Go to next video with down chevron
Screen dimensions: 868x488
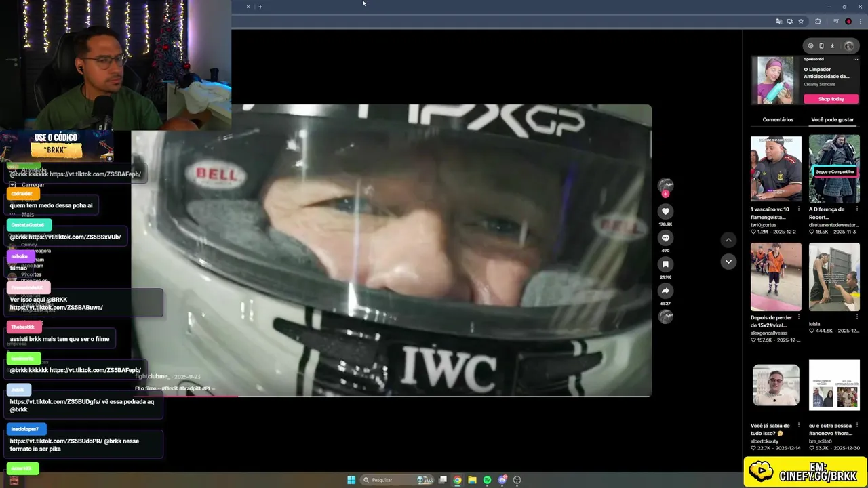pos(728,262)
